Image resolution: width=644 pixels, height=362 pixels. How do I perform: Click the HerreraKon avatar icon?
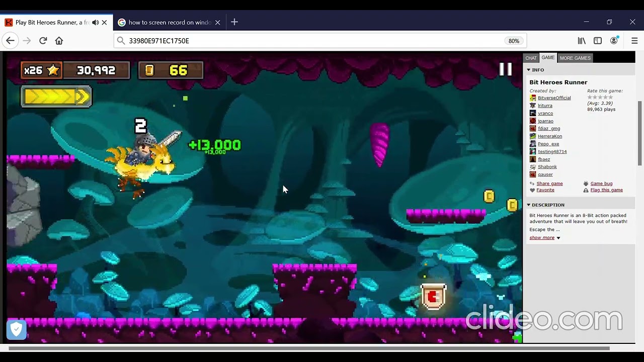533,136
